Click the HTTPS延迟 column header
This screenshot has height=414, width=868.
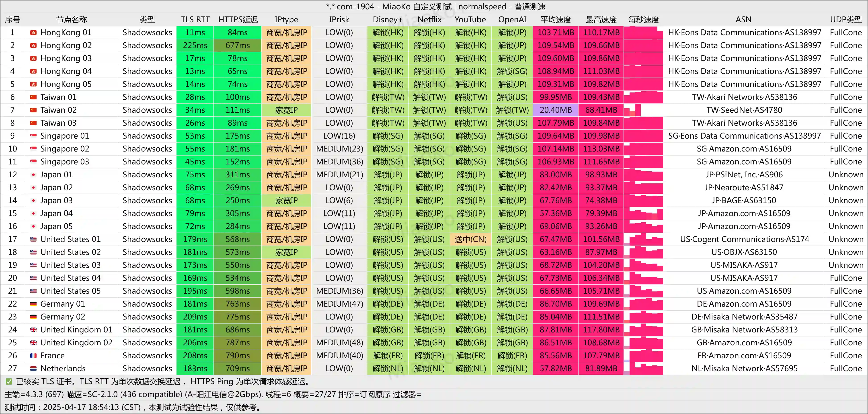pos(238,20)
